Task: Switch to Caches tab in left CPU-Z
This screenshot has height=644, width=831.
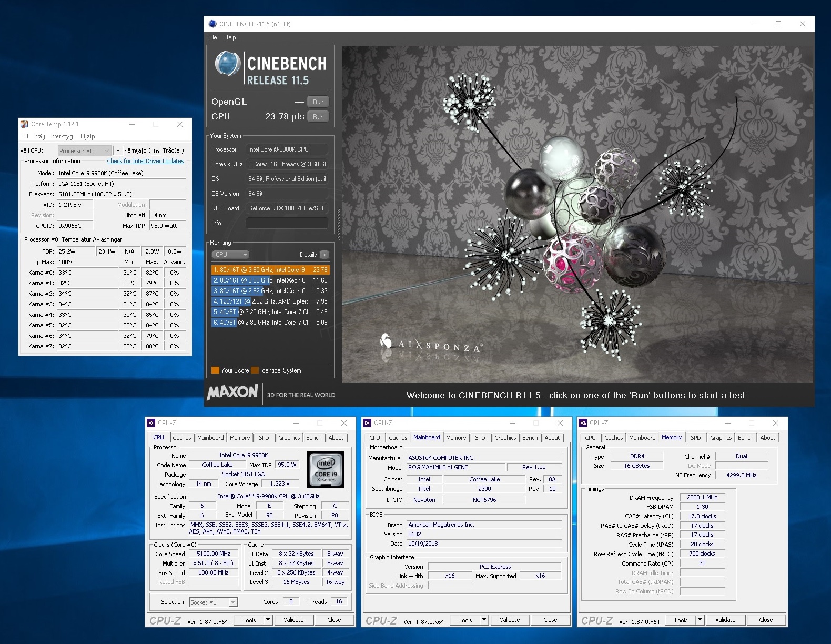Action: click(182, 438)
